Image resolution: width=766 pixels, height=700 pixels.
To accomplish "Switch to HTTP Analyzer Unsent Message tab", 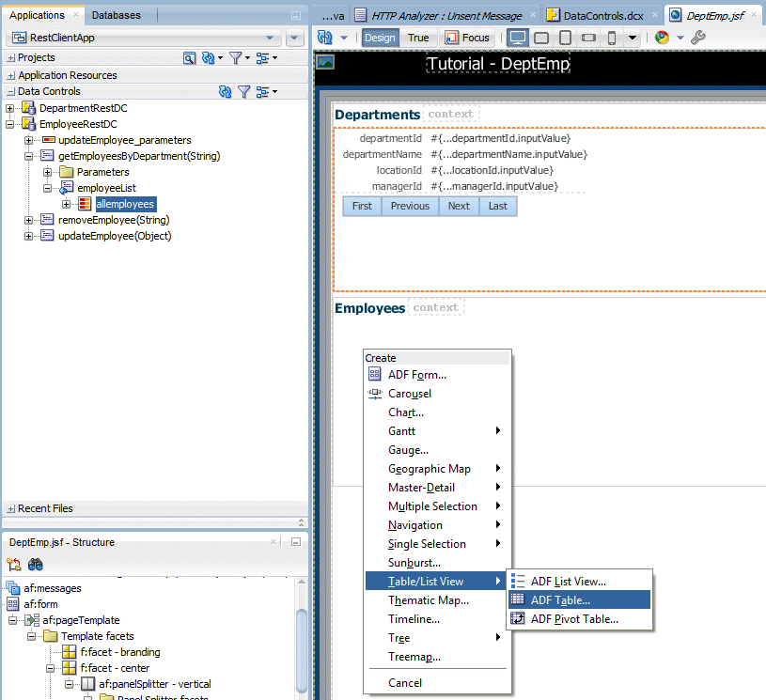I will 446,16.
